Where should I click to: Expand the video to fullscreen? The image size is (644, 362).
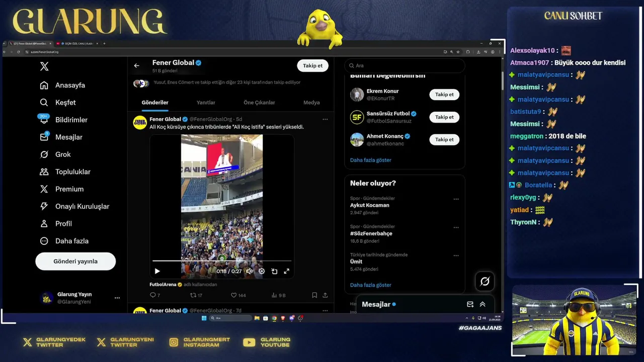(x=287, y=271)
